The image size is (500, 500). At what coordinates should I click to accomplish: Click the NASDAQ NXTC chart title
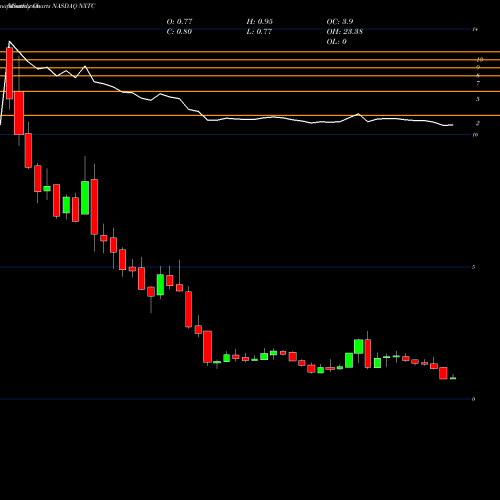coord(74,6)
